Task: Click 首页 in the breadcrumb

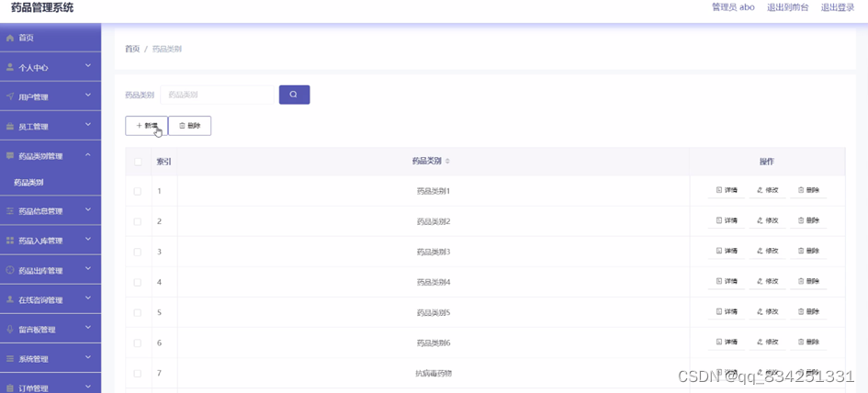Action: point(132,49)
